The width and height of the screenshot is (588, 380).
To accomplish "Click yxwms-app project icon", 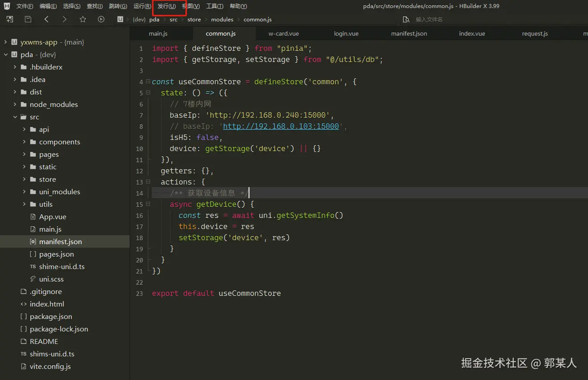I will pos(14,42).
